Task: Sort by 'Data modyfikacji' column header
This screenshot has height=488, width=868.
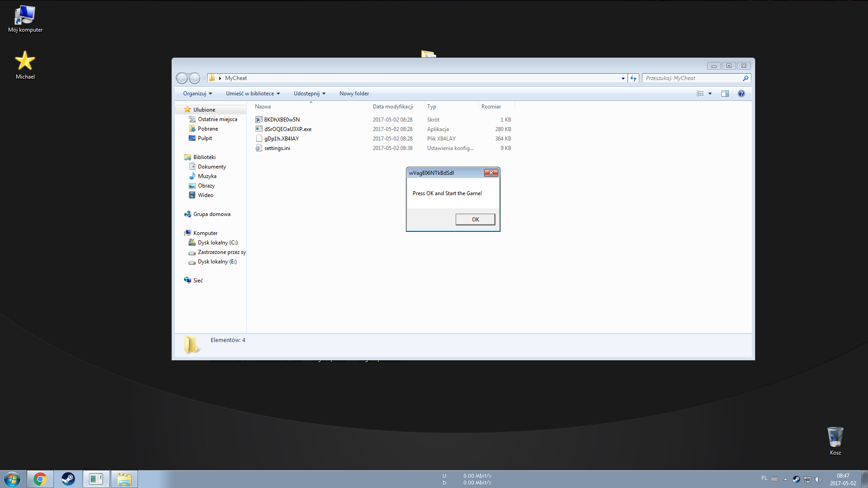Action: pyautogui.click(x=397, y=107)
